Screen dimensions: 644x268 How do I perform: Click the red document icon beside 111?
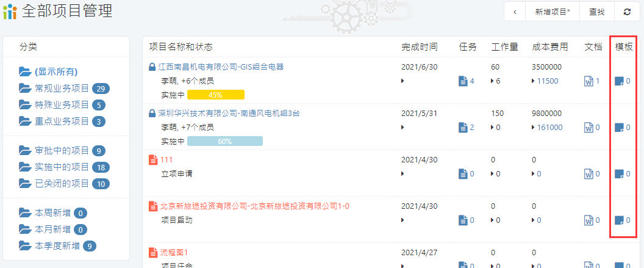153,159
